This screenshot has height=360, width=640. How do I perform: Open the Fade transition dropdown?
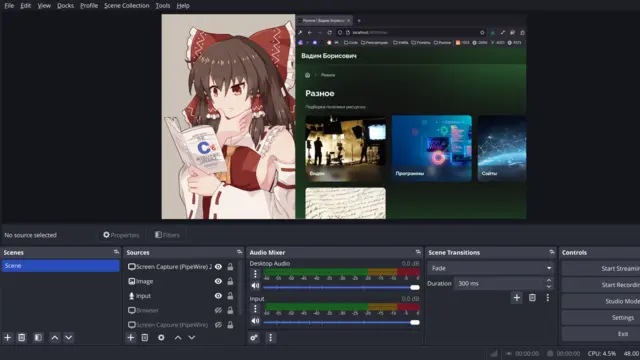coord(490,268)
